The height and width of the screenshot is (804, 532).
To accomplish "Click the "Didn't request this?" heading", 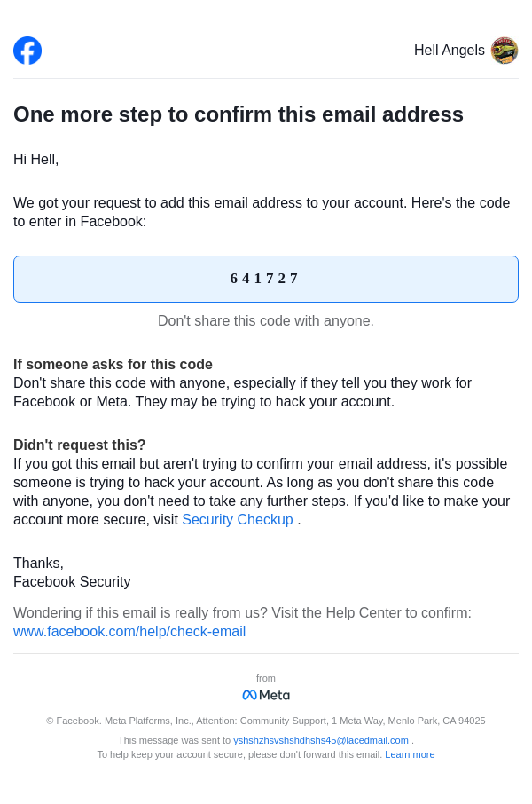I will (80, 445).
